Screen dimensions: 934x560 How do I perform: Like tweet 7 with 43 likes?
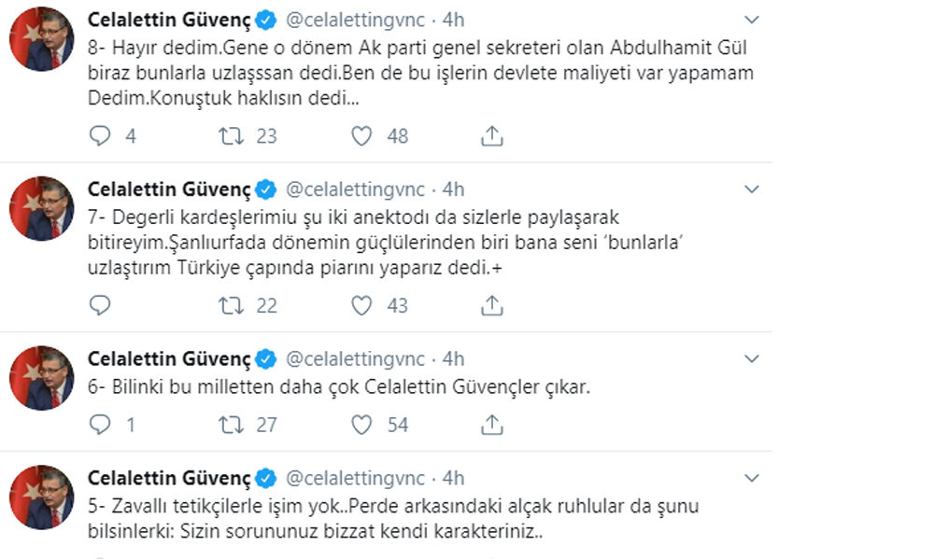pyautogui.click(x=362, y=305)
